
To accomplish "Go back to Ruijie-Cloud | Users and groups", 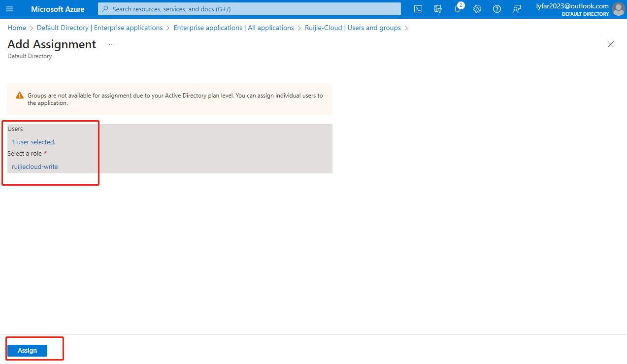I will [353, 28].
